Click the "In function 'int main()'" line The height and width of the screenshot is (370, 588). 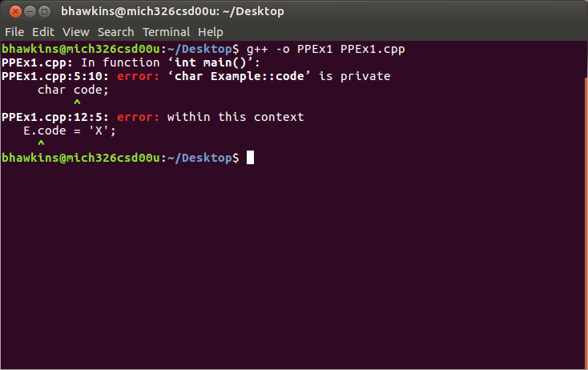[168, 62]
